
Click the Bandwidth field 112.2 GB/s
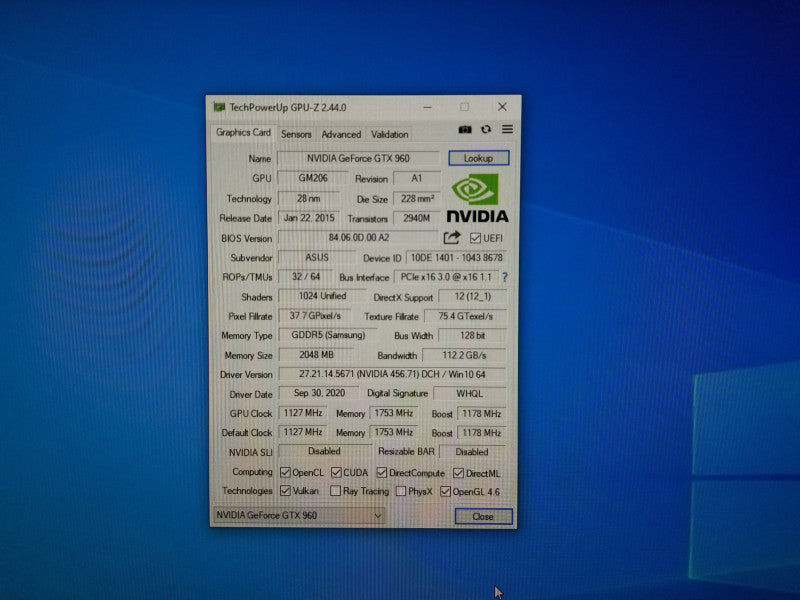click(x=464, y=355)
